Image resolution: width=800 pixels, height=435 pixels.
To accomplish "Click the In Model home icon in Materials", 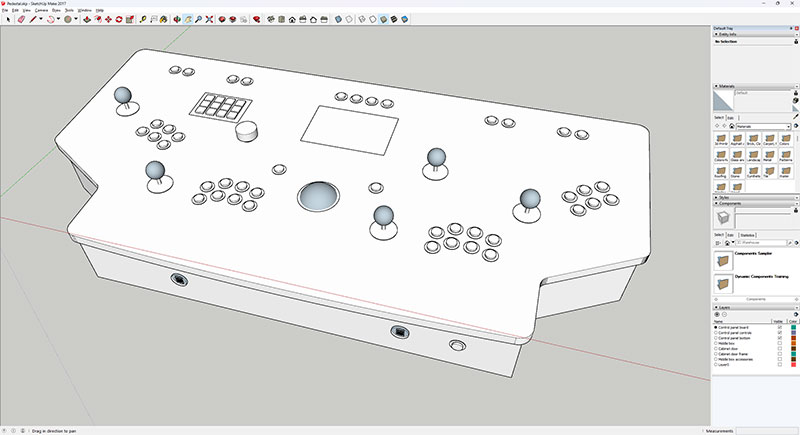I will [732, 126].
